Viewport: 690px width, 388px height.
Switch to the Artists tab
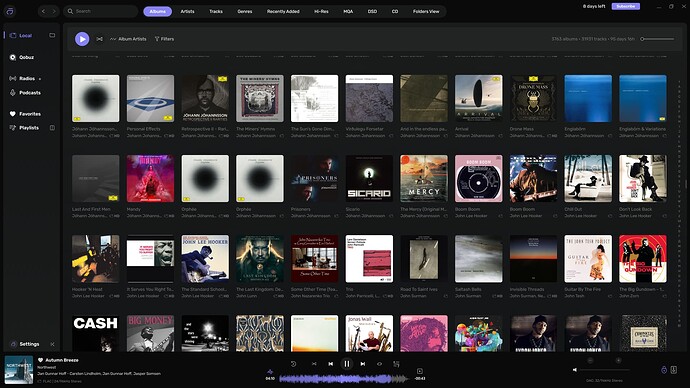(187, 11)
